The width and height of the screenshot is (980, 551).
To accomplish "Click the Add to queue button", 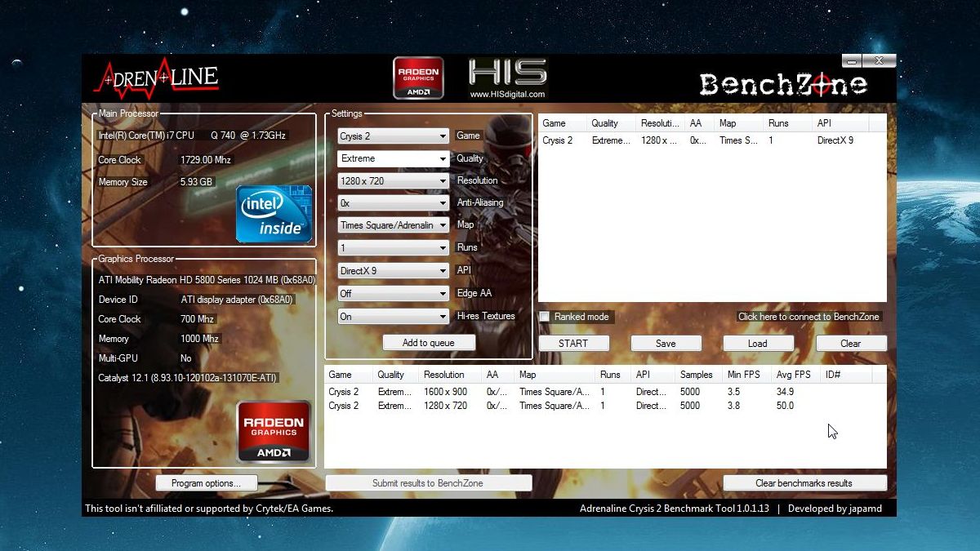I will [x=429, y=343].
